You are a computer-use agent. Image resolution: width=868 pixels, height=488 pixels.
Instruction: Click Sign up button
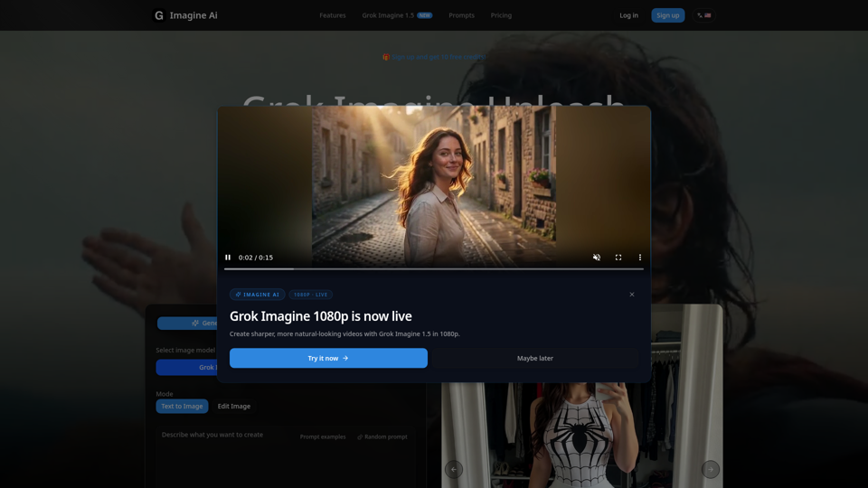click(667, 15)
